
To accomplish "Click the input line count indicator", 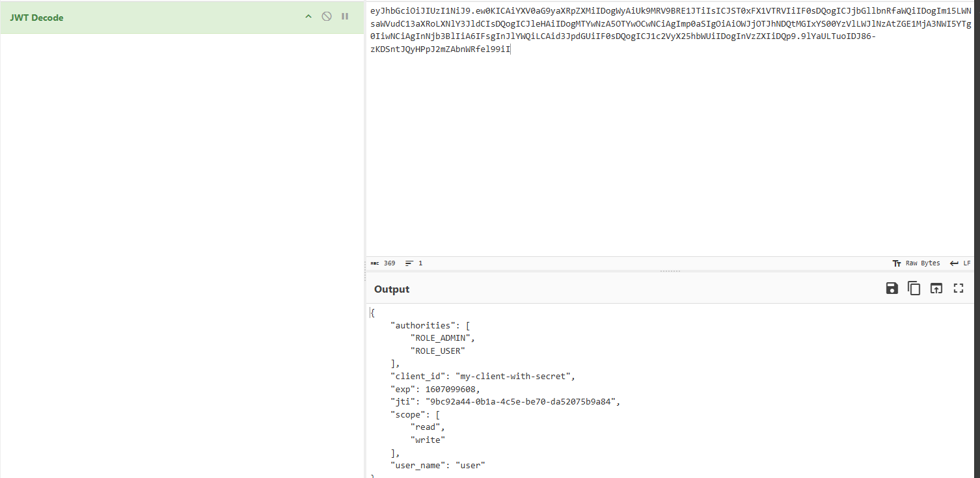I will pos(414,263).
